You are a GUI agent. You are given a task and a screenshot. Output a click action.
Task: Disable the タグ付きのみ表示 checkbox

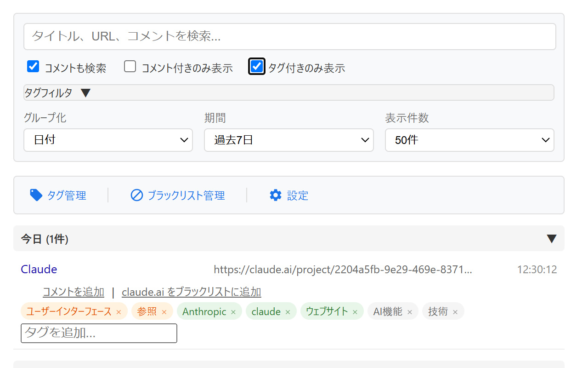[x=257, y=67]
